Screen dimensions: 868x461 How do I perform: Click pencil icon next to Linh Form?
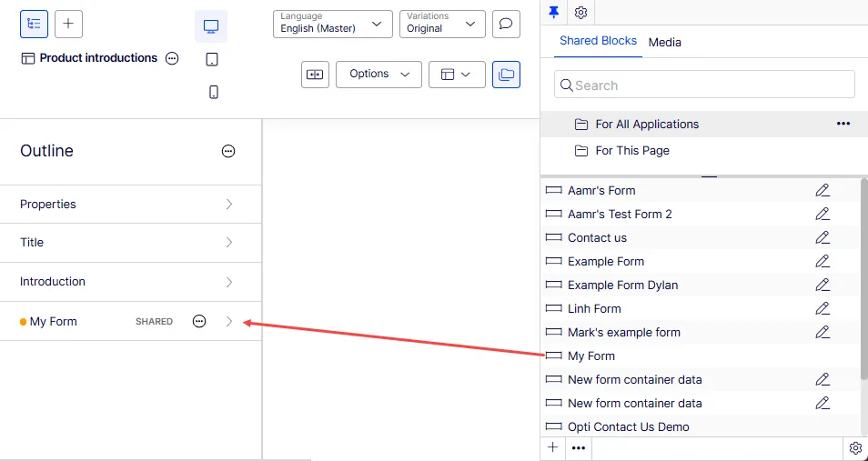[823, 309]
